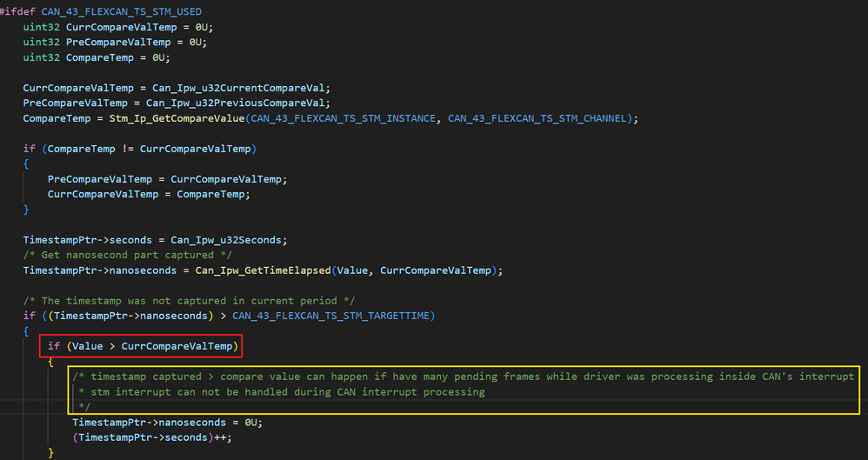
Task: Click the identifier Can_Ipw_u32CurrentCompareVal
Action: pyautogui.click(x=239, y=88)
